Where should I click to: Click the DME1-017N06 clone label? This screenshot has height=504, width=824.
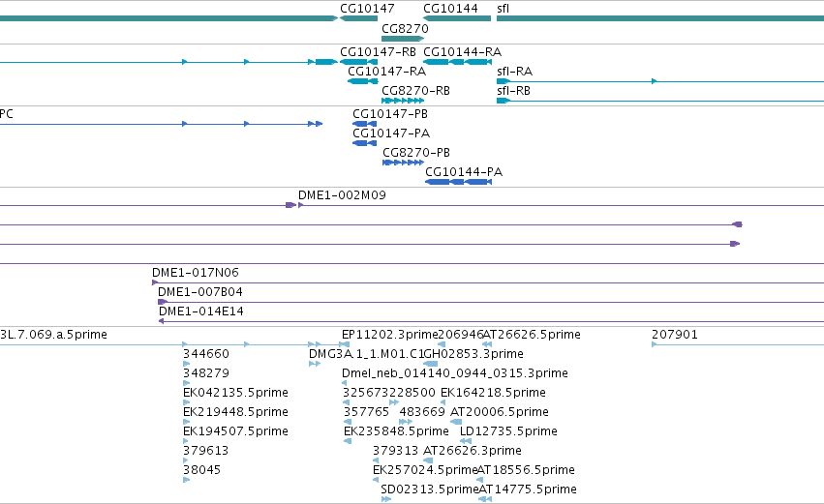point(196,273)
